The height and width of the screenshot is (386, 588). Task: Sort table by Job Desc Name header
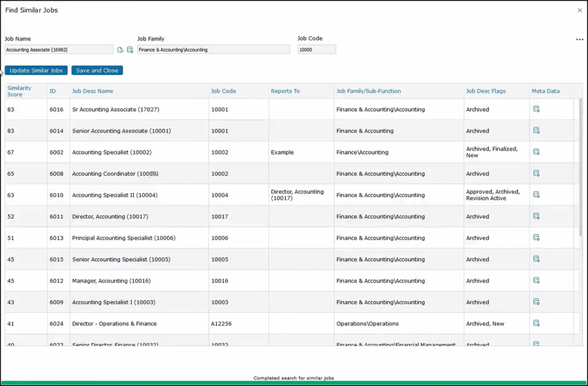tap(93, 91)
